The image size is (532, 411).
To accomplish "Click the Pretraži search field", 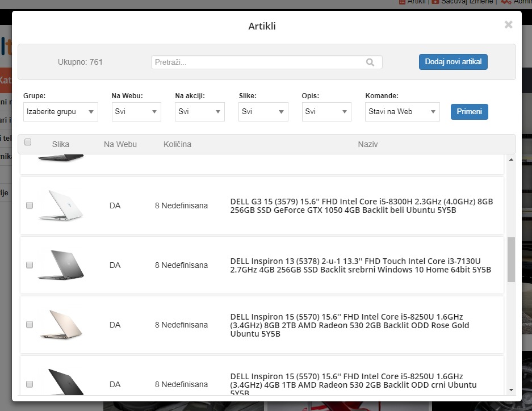I will tap(267, 62).
